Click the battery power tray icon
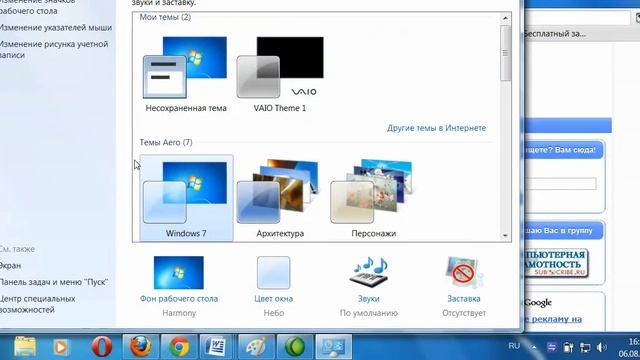The image size is (640, 360). (x=568, y=347)
